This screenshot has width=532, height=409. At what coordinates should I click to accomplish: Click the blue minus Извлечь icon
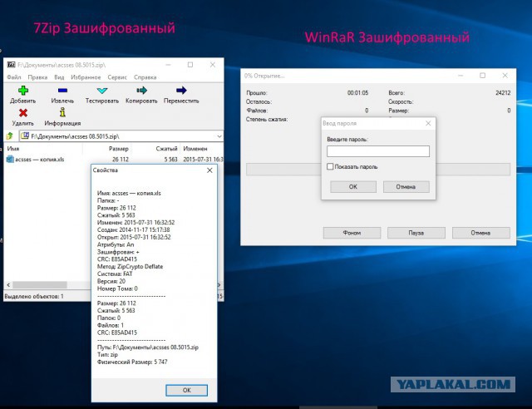coord(62,91)
